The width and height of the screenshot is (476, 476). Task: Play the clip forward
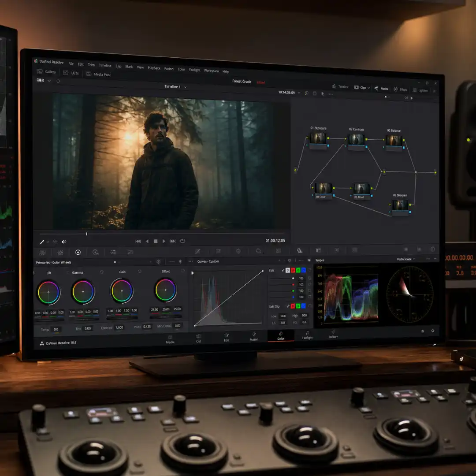click(164, 241)
